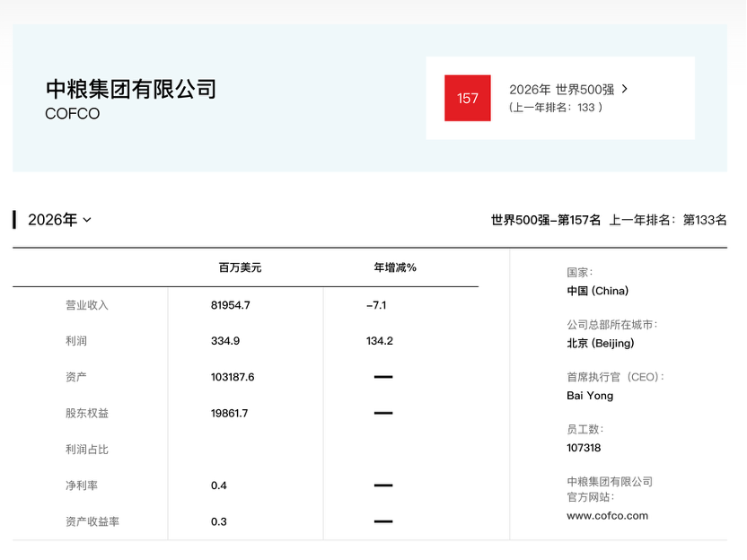Click the revenue change value -7.1

pos(376,305)
